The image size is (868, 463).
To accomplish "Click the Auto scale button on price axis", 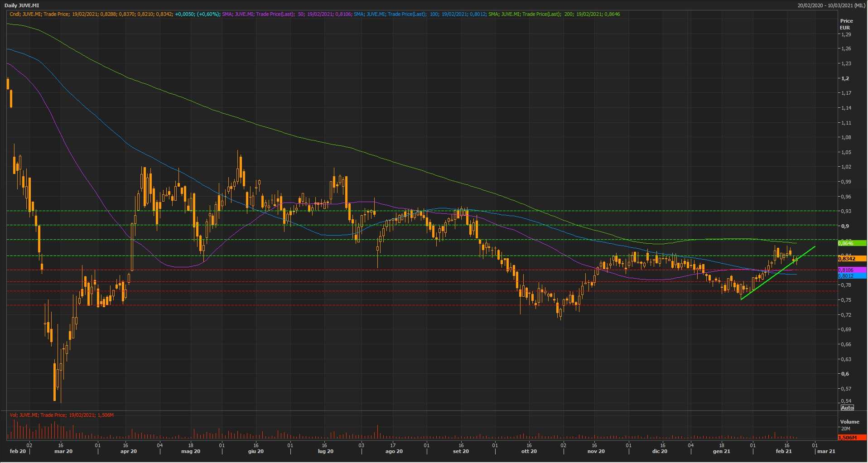I will 847,408.
